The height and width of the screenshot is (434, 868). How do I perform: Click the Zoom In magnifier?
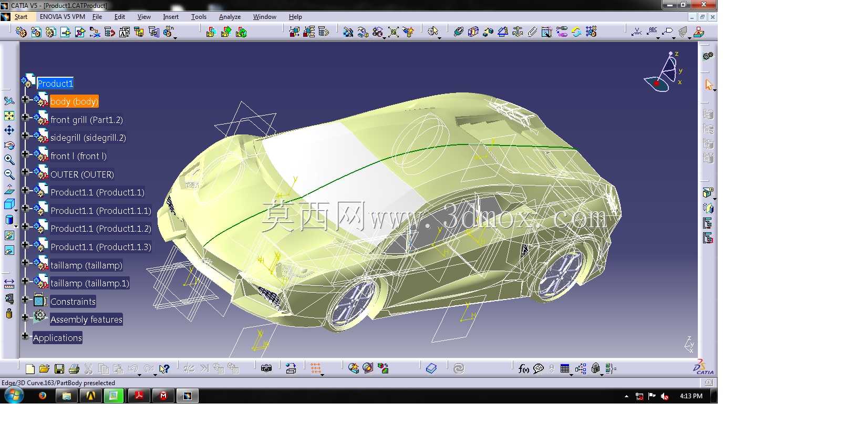pos(9,160)
